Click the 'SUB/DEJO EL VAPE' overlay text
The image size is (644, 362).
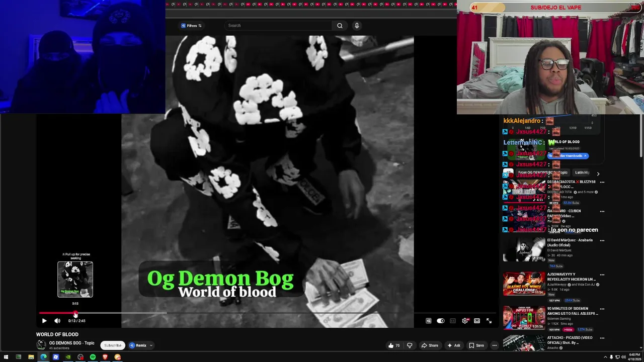pos(555,8)
